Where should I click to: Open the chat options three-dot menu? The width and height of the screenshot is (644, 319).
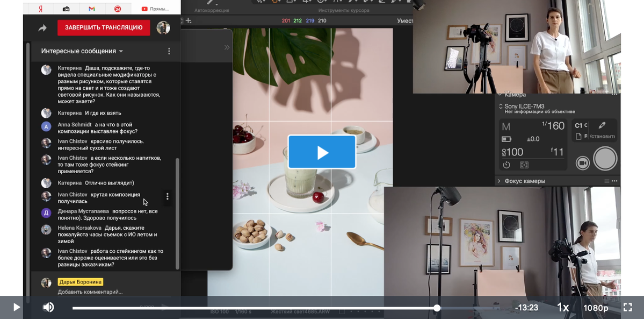[x=169, y=51]
